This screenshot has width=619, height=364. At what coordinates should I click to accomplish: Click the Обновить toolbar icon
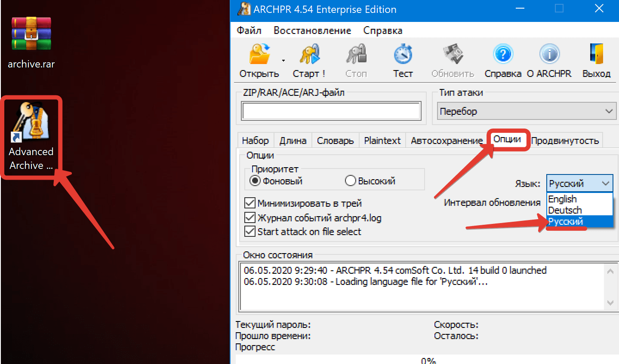pyautogui.click(x=453, y=61)
